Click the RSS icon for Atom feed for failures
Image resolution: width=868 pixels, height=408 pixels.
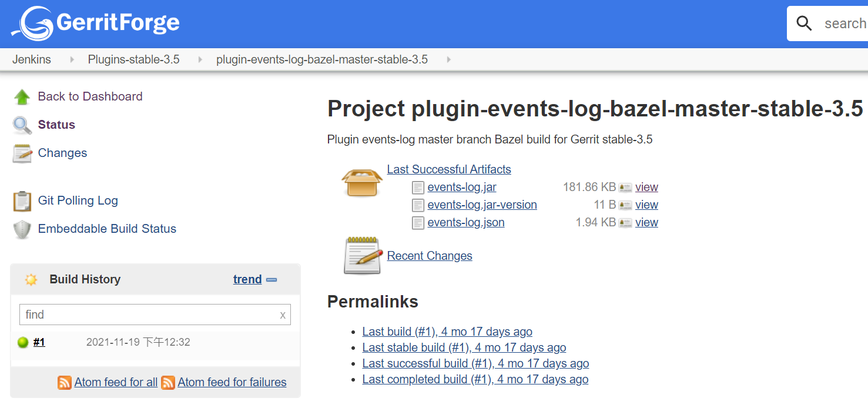[168, 382]
